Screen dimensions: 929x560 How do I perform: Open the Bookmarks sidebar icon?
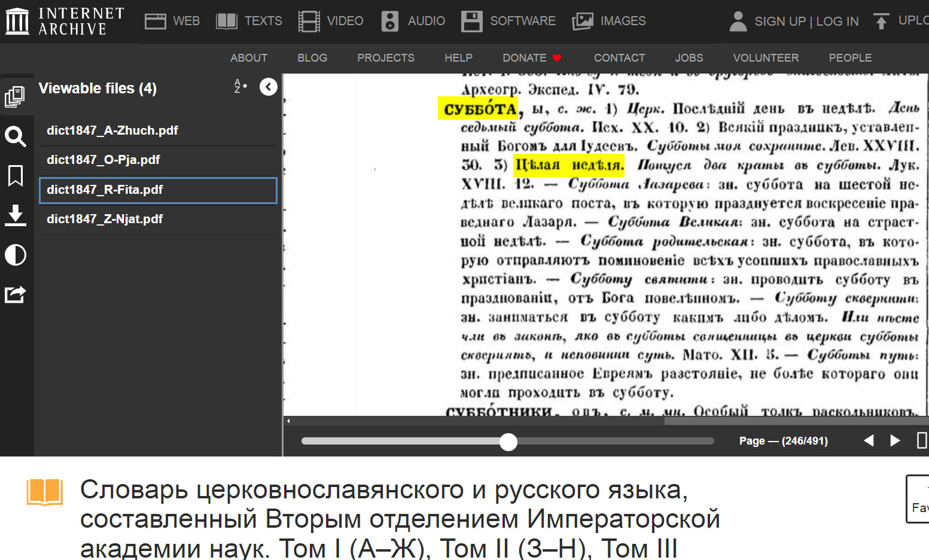16,176
